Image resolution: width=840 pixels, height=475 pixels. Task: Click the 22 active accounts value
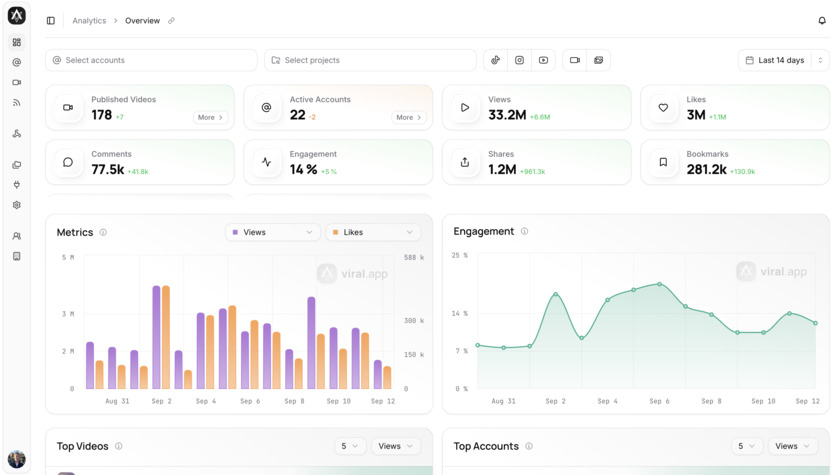pyautogui.click(x=297, y=115)
